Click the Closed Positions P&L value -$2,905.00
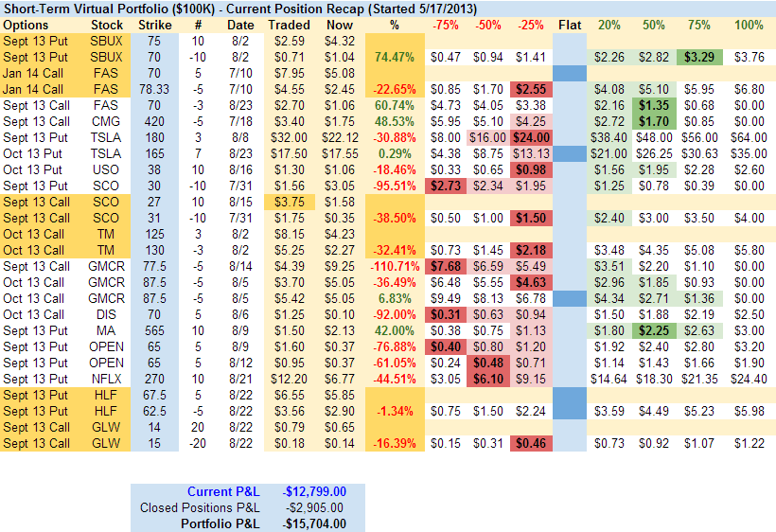The height and width of the screenshot is (532, 776). point(316,507)
